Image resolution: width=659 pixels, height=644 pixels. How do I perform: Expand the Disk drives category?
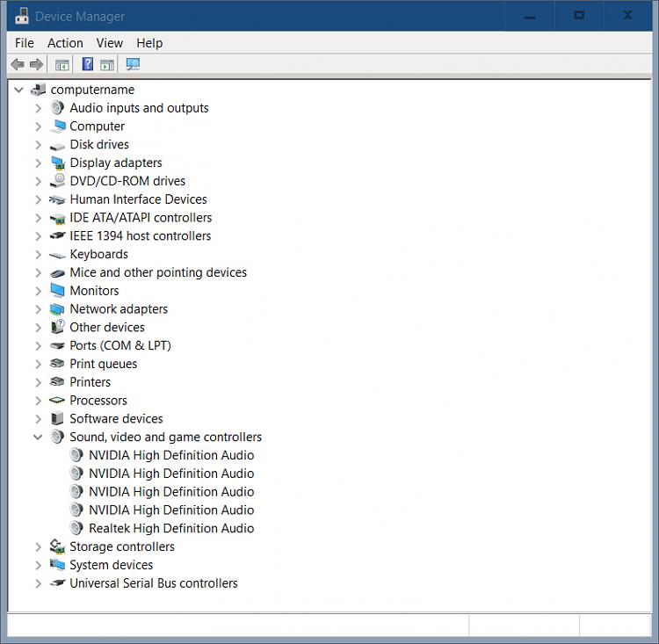click(39, 145)
